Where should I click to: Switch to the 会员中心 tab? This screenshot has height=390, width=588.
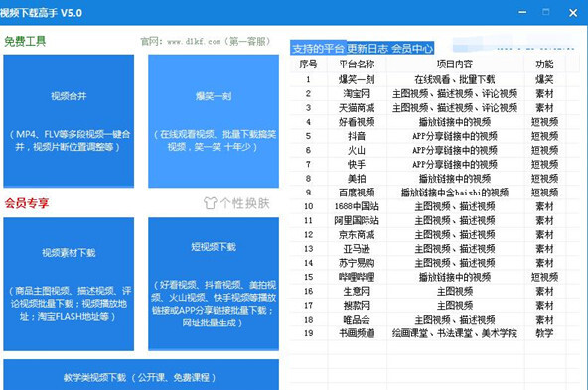412,49
